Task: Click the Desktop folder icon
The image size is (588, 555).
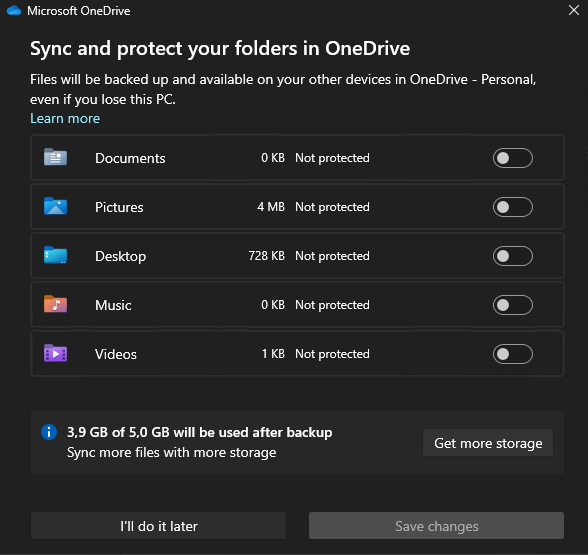Action: [56, 255]
